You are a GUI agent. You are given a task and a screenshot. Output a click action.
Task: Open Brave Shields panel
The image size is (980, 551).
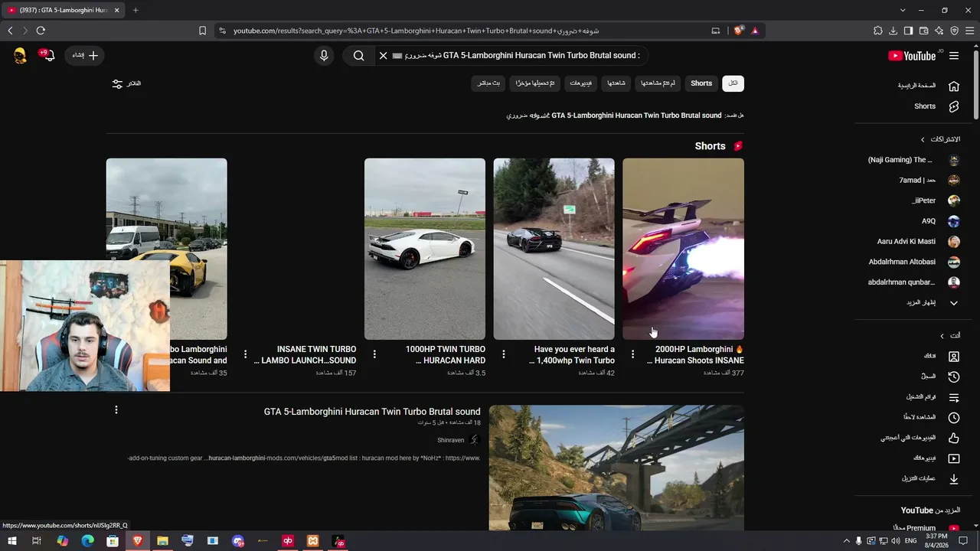(x=739, y=31)
